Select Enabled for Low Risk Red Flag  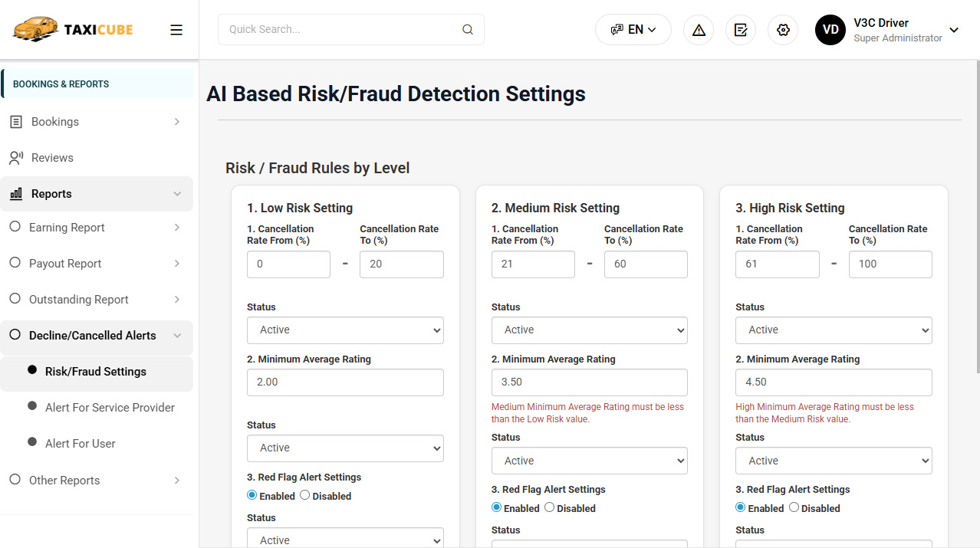click(252, 495)
